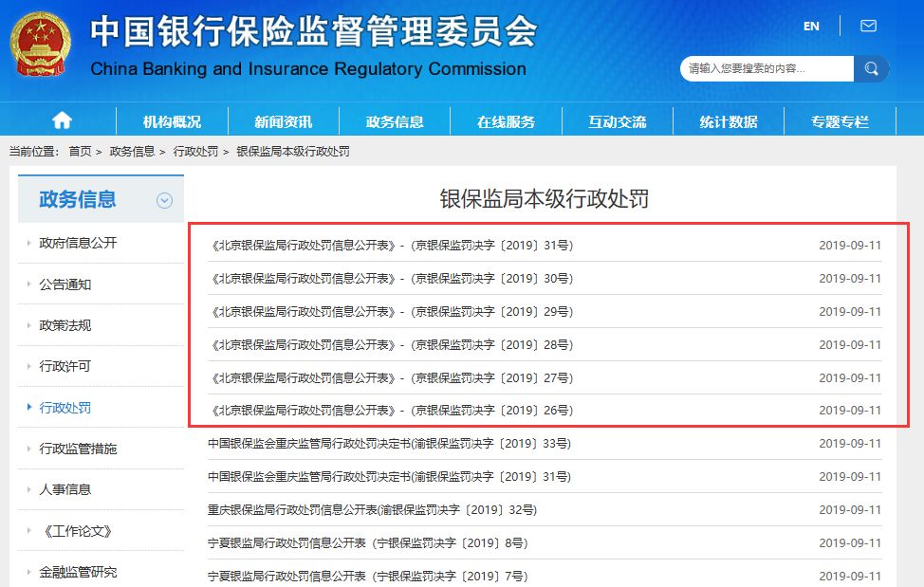Collapse the 政务信息 sidebar with circled chevron

click(164, 201)
